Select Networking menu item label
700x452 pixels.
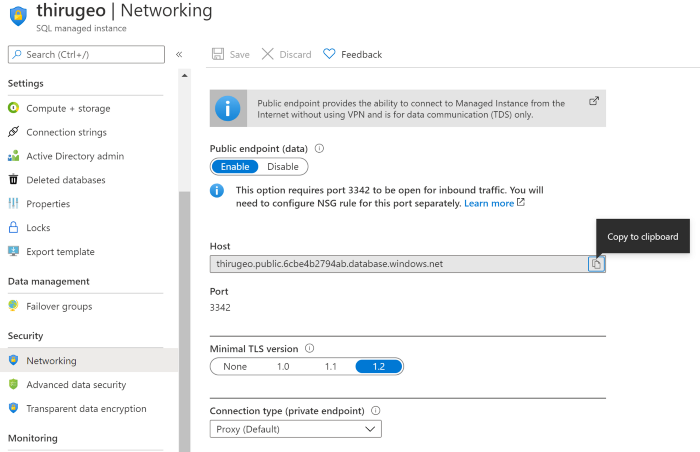pos(51,360)
